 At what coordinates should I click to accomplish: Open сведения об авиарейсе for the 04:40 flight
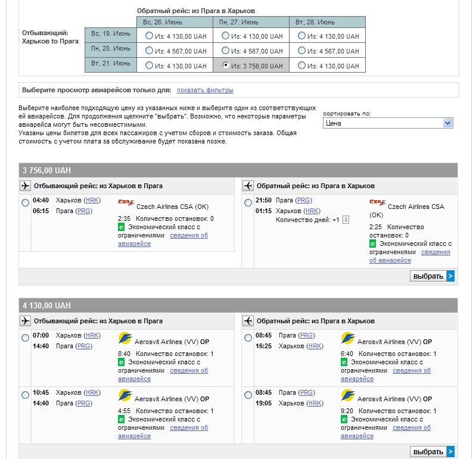pyautogui.click(x=188, y=235)
